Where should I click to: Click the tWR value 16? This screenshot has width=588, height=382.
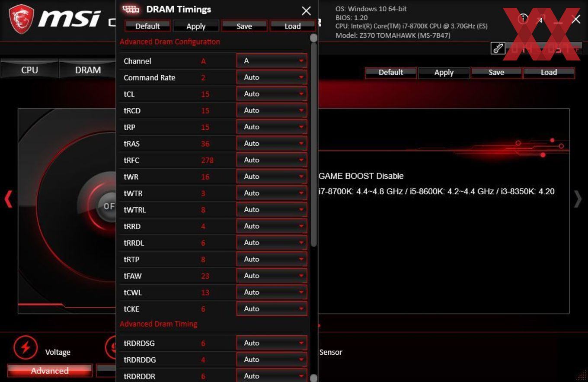[205, 177]
